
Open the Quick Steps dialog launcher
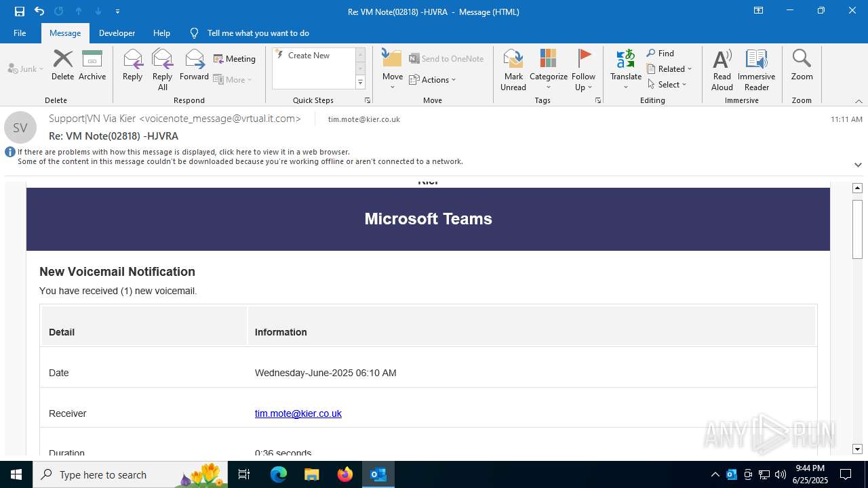pos(368,100)
